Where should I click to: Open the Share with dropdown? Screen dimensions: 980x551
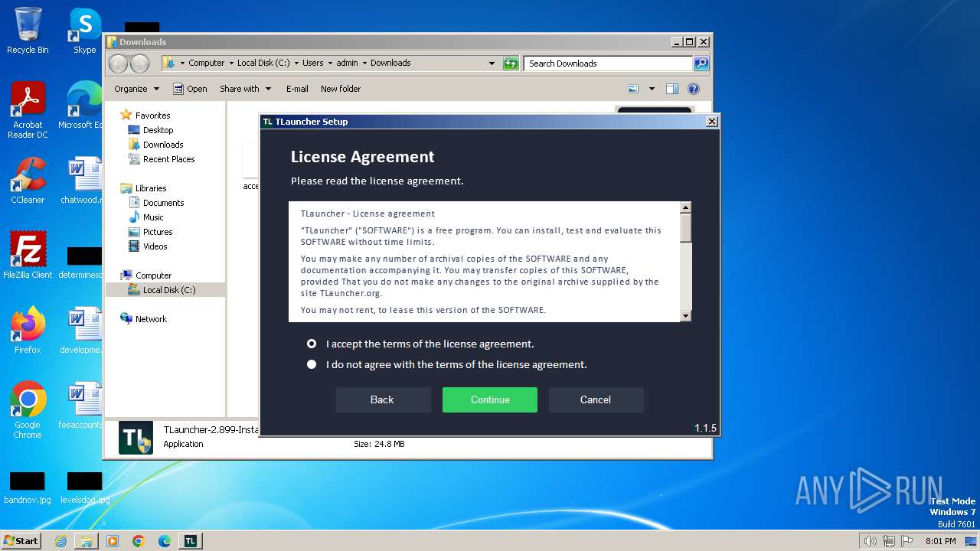click(245, 89)
